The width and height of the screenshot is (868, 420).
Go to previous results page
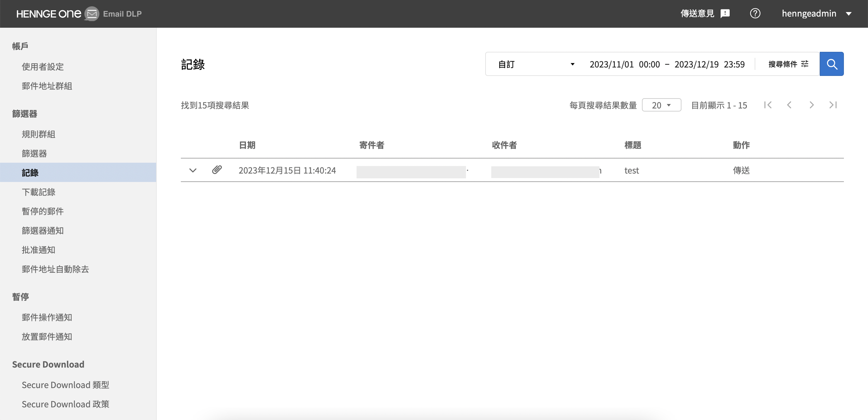pyautogui.click(x=789, y=105)
